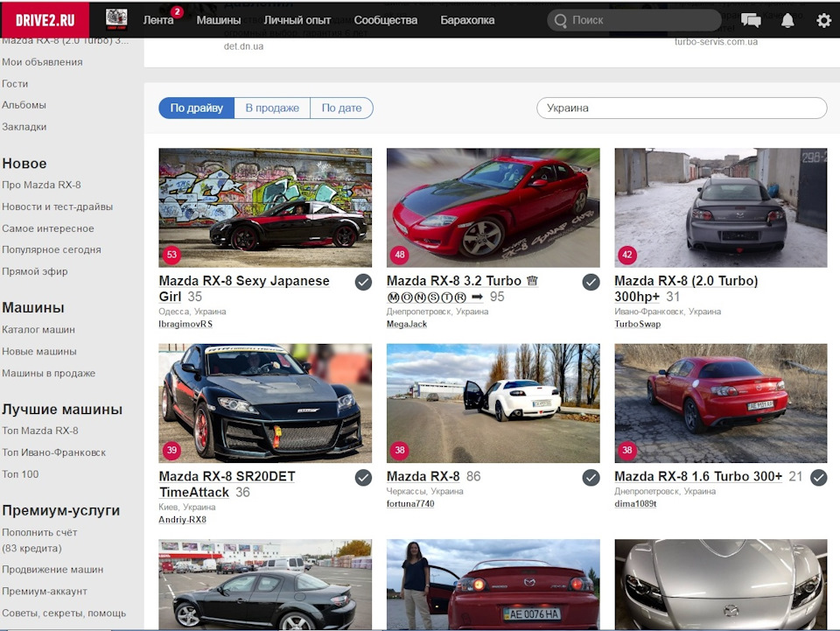840x631 pixels.
Task: Open Mazda RX-8 Sexy Japanese Girl title
Action: point(244,289)
